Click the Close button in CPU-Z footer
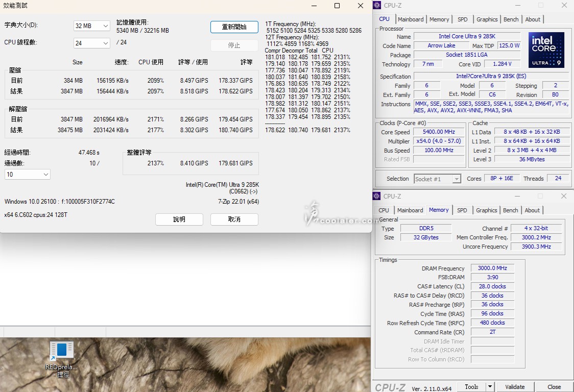 click(x=554, y=387)
